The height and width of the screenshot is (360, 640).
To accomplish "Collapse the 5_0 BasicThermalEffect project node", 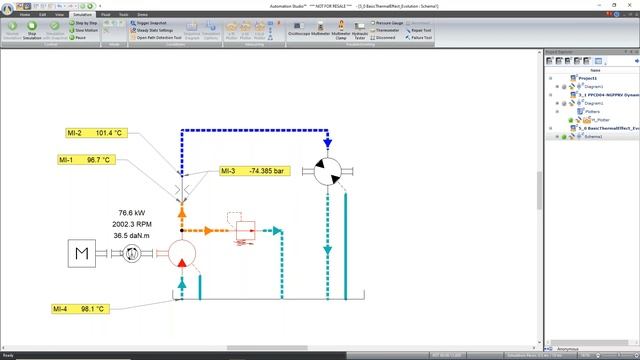I will click(x=551, y=128).
